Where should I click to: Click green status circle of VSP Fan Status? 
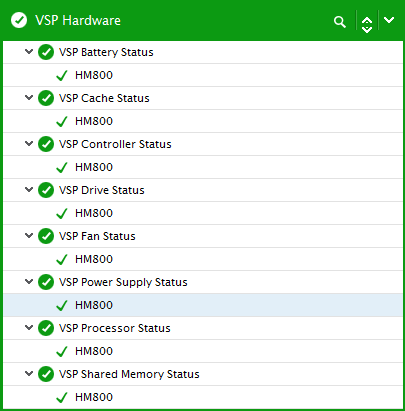(x=46, y=236)
